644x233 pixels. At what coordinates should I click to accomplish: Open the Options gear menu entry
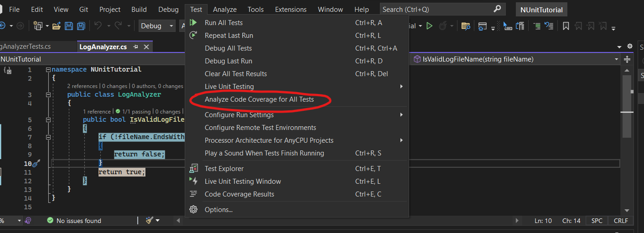pyautogui.click(x=218, y=210)
